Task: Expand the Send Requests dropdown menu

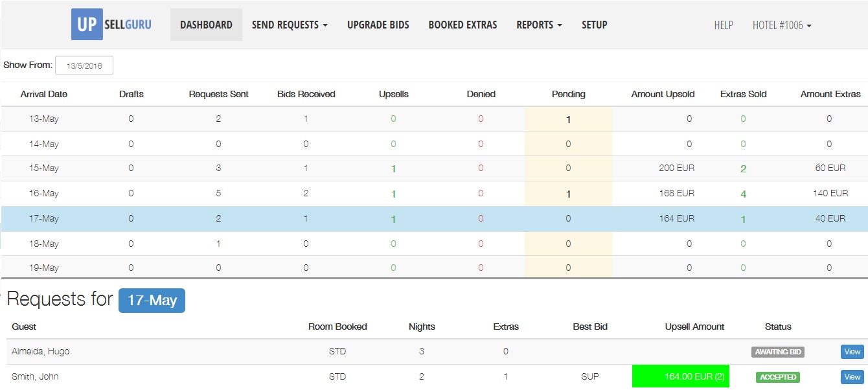Action: pyautogui.click(x=290, y=25)
